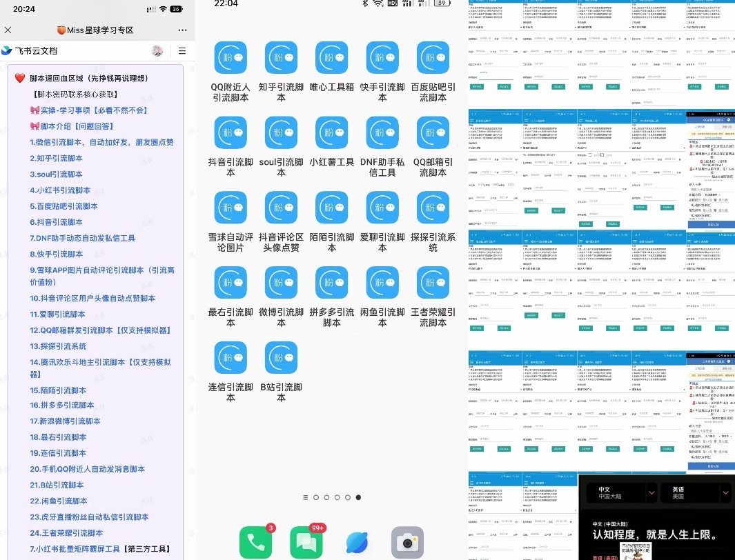Screen dimensions: 735x560
Task: Open Safari from the iPhone dock
Action: 357,543
